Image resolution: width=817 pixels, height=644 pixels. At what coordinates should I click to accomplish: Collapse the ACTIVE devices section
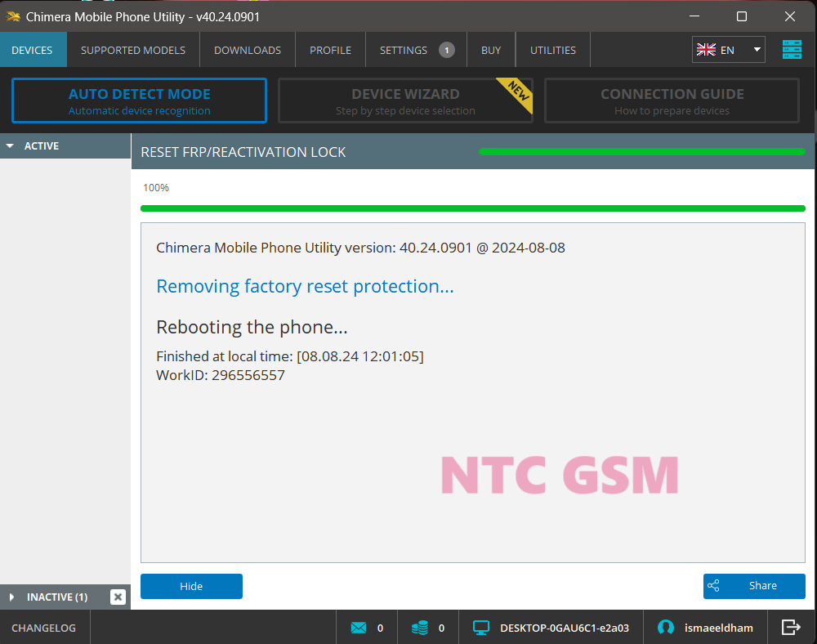[x=10, y=145]
